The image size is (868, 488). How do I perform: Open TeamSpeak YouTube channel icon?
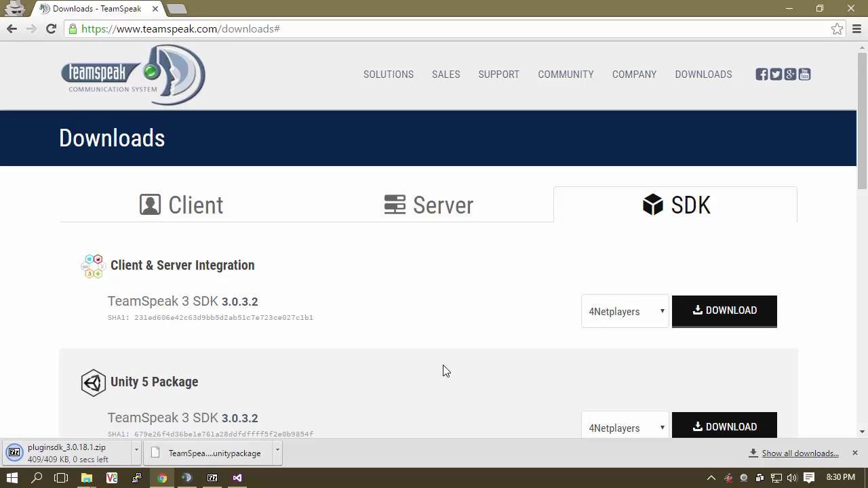click(804, 75)
